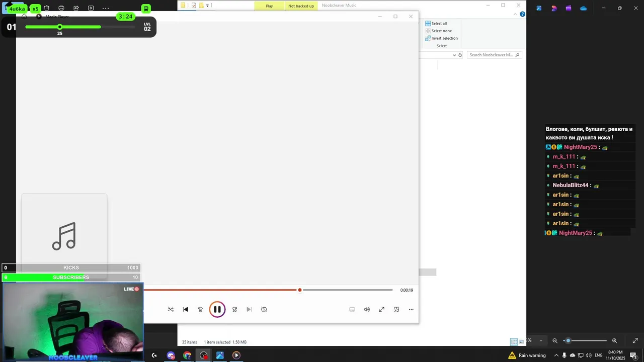Click the green train icon overlay
This screenshot has width=644, height=362.
point(146,9)
